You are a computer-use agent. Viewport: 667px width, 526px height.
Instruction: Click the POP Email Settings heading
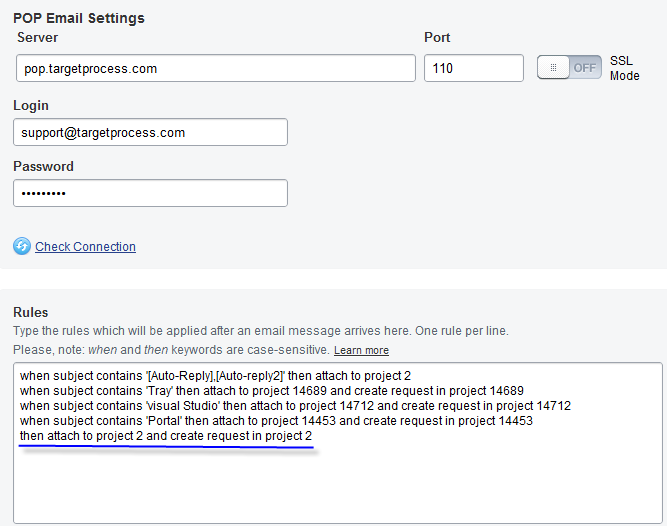click(79, 18)
